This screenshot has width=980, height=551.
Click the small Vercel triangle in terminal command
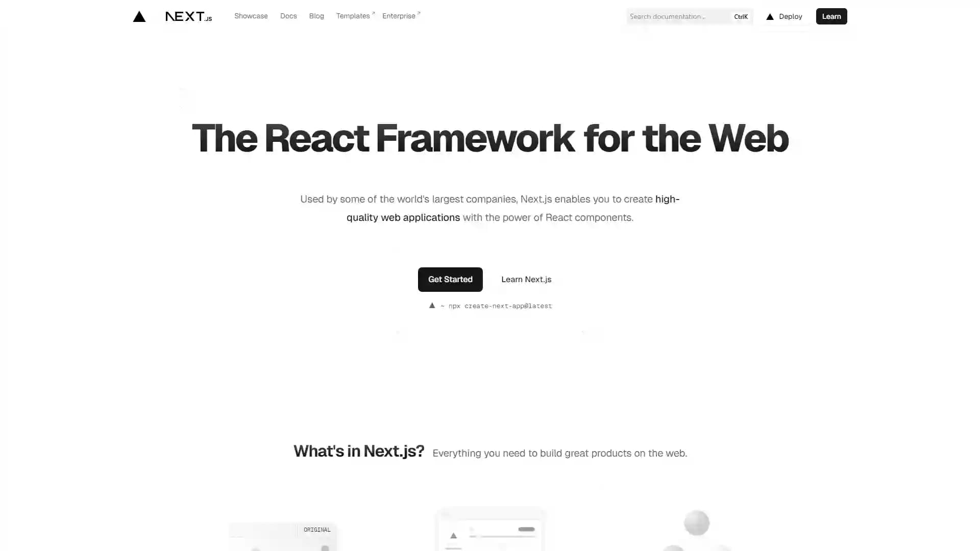click(x=431, y=306)
